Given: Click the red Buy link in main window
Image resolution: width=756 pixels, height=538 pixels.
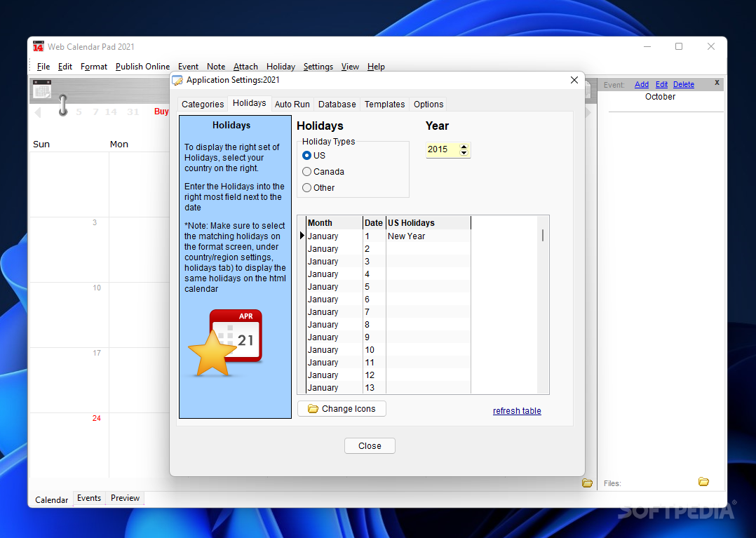Looking at the screenshot, I should tap(161, 112).
